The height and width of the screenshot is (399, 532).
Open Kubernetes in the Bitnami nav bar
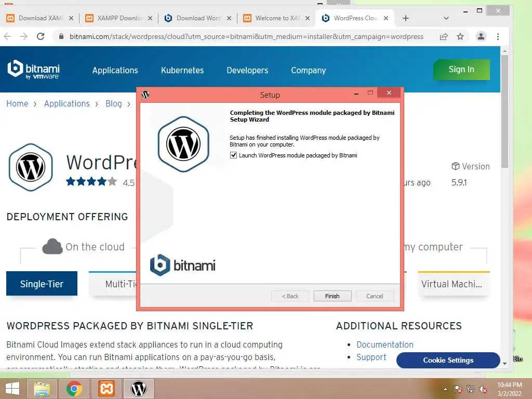(182, 70)
